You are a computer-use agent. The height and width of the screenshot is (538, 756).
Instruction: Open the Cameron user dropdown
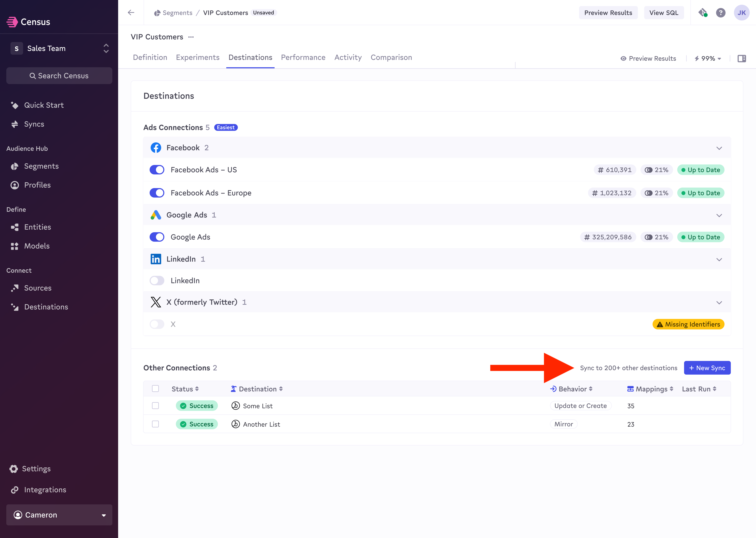point(59,515)
